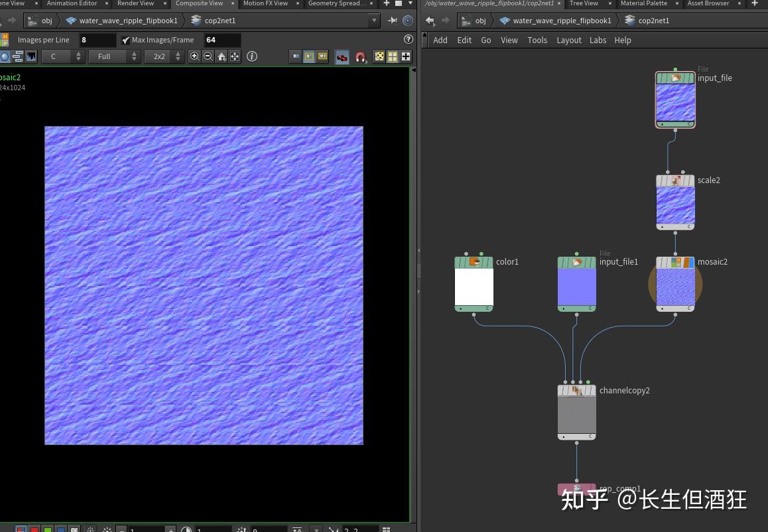768x532 pixels.
Task: Click the Images per Line input field
Action: click(x=97, y=39)
